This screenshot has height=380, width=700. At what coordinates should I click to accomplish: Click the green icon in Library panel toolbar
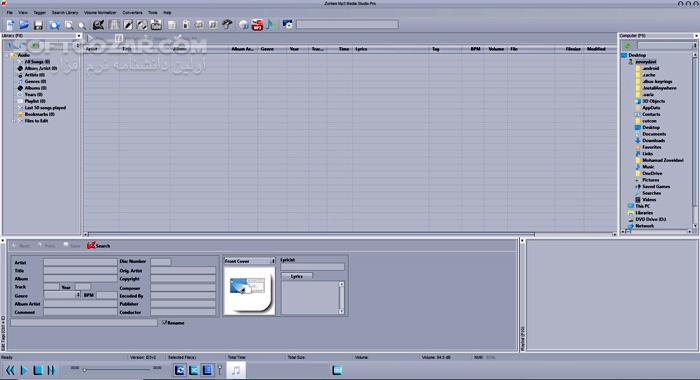[33, 46]
